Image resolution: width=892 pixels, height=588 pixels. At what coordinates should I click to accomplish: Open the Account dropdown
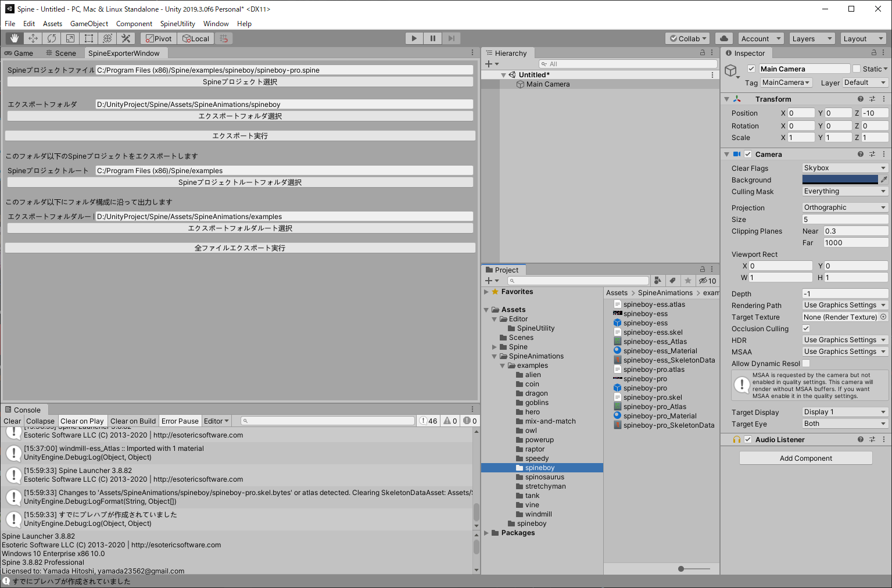761,38
